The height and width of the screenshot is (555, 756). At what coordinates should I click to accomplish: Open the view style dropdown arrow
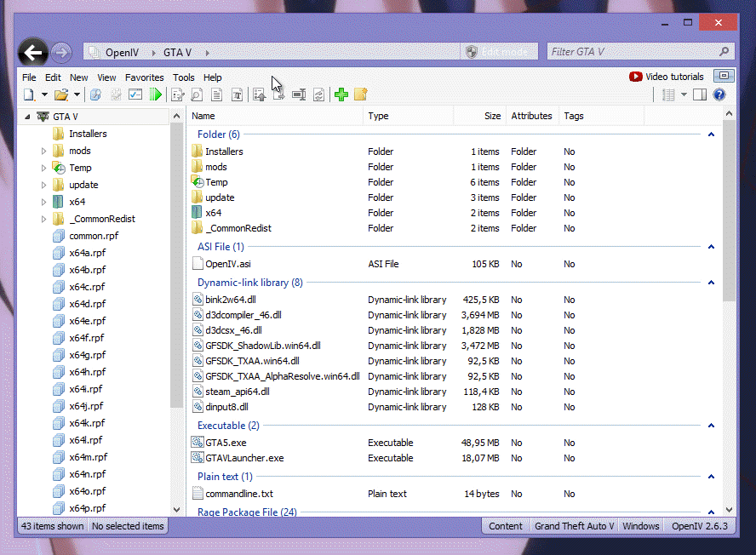(684, 94)
